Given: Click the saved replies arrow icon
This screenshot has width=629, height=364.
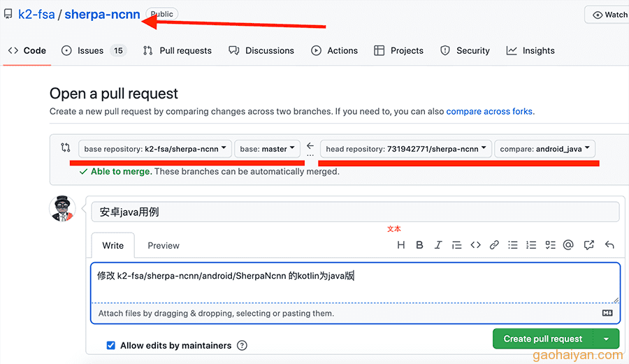Looking at the screenshot, I should coord(609,245).
